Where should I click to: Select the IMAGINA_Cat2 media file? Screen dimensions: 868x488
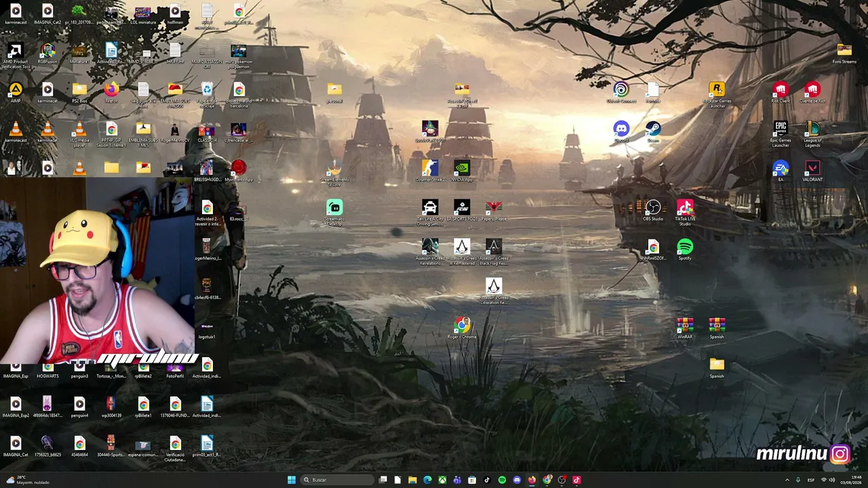pyautogui.click(x=47, y=14)
